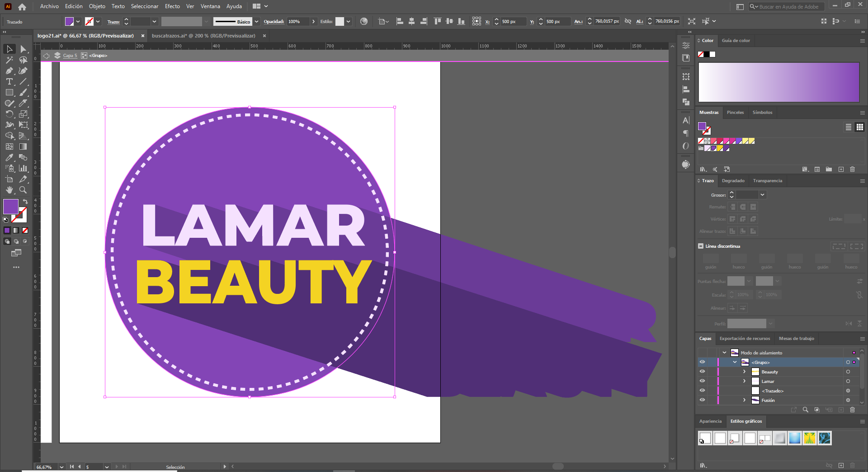Open the Guía de color tab
This screenshot has height=472, width=868.
pyautogui.click(x=736, y=41)
